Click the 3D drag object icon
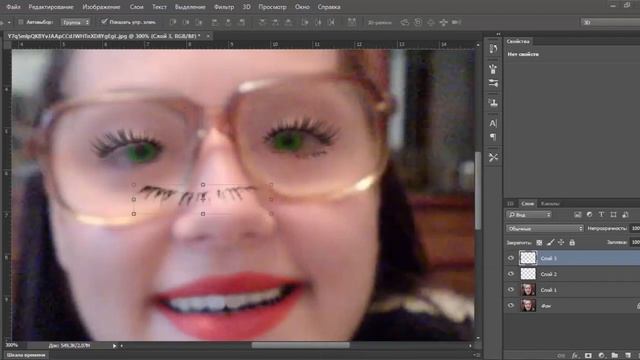 431,22
